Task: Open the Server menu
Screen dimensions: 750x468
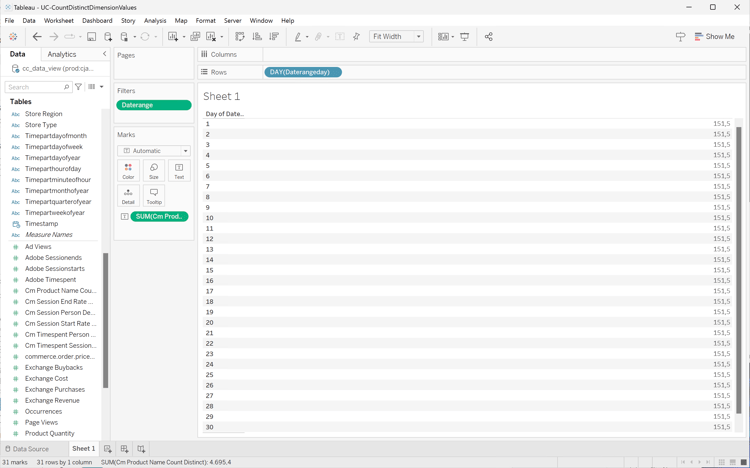Action: tap(232, 21)
